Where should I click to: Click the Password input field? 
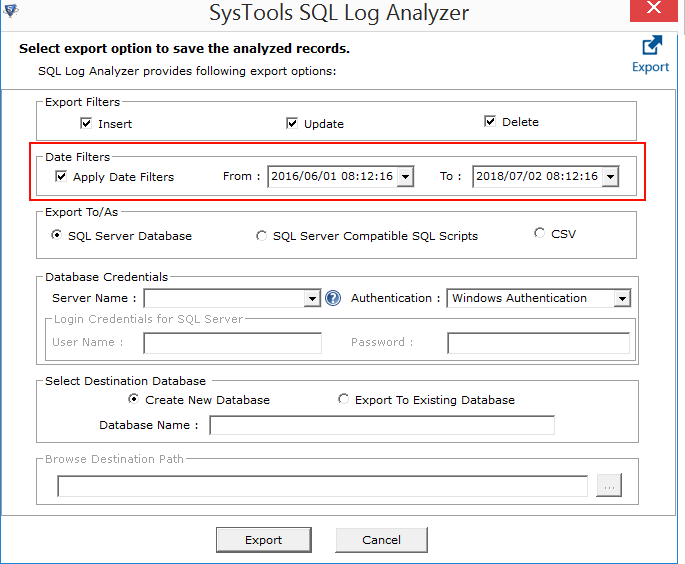click(x=539, y=343)
